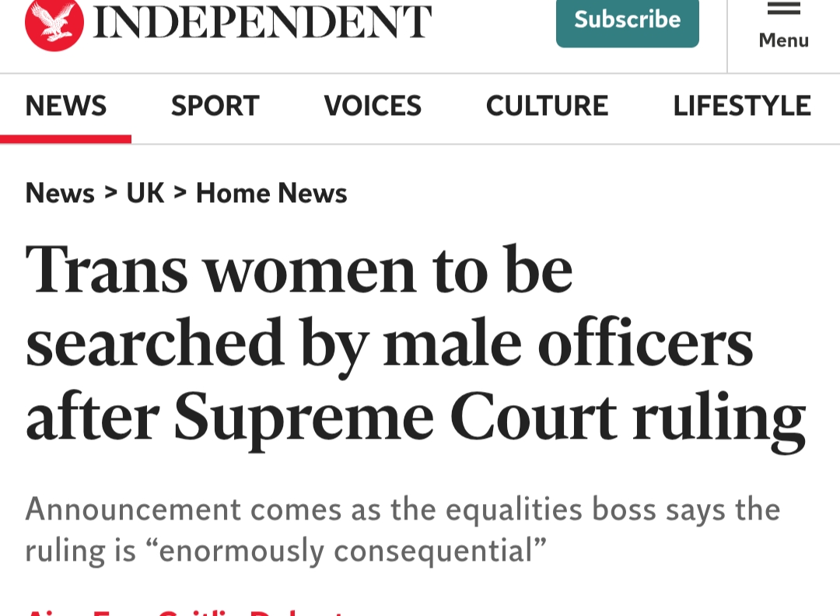840x616 pixels.
Task: Click the words Supreme Court ruling in the headline
Action: pyautogui.click(x=490, y=418)
